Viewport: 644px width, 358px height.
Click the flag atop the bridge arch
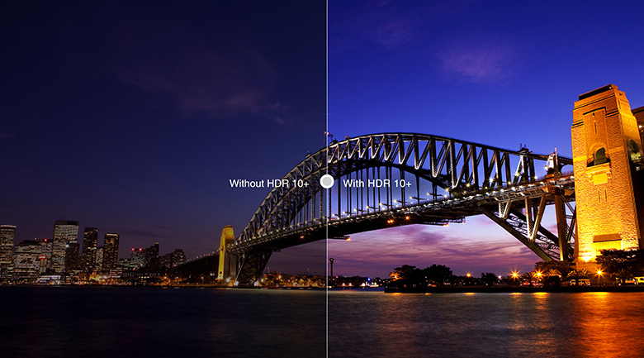pyautogui.click(x=329, y=134)
